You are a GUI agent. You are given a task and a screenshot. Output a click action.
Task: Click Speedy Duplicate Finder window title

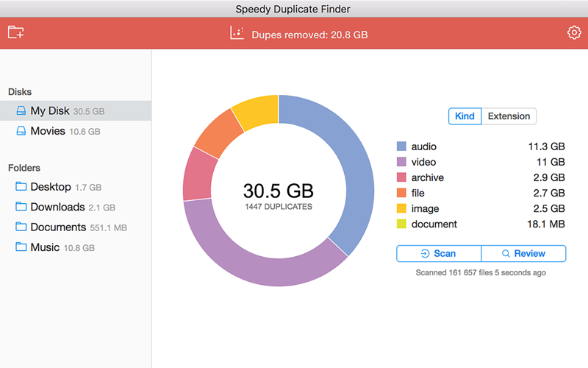pos(293,9)
